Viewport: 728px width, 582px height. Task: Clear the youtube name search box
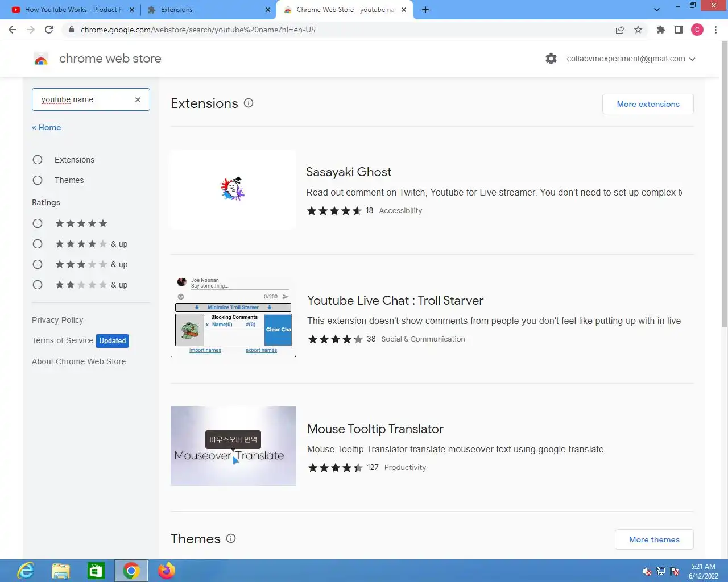(138, 99)
